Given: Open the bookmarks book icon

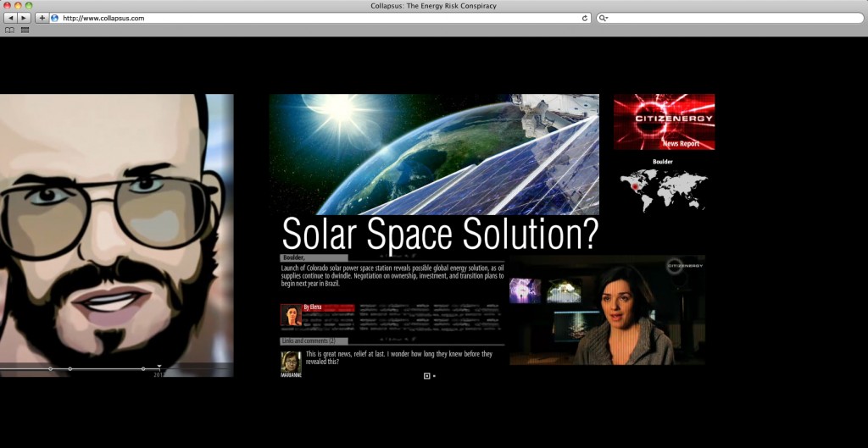Looking at the screenshot, I should [9, 30].
